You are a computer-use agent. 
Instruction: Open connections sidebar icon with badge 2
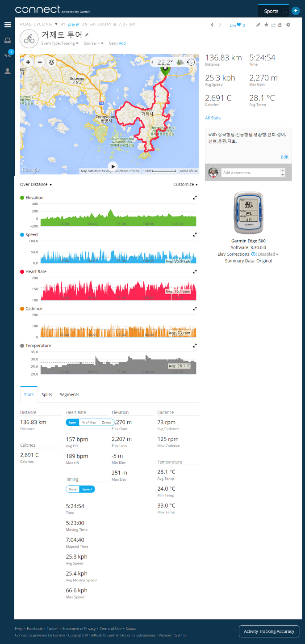coord(8,55)
